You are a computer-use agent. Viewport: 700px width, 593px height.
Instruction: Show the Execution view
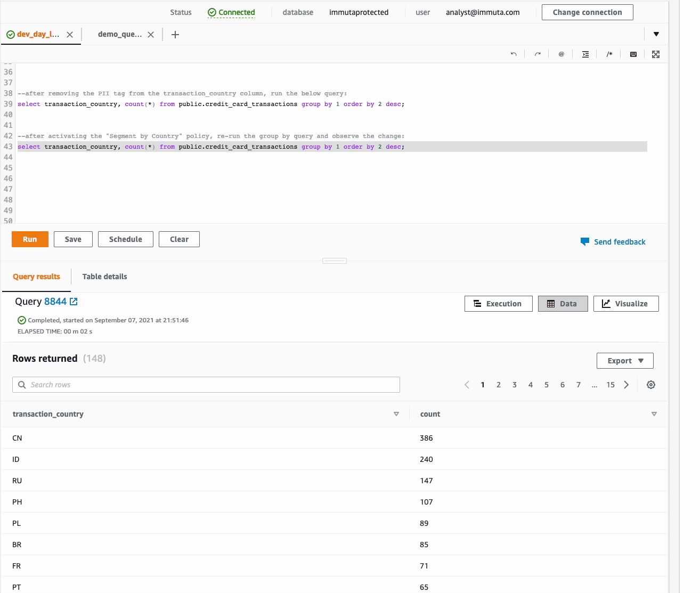pyautogui.click(x=498, y=304)
